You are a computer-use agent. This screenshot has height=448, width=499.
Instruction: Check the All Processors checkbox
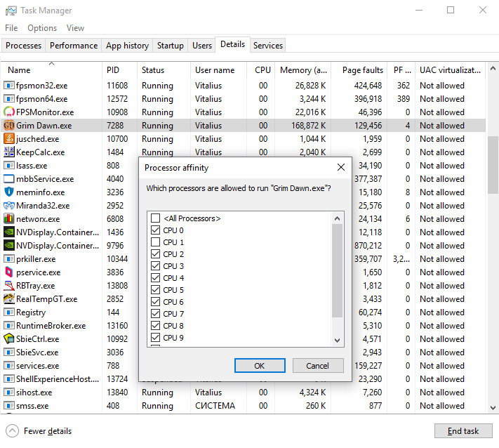[155, 218]
